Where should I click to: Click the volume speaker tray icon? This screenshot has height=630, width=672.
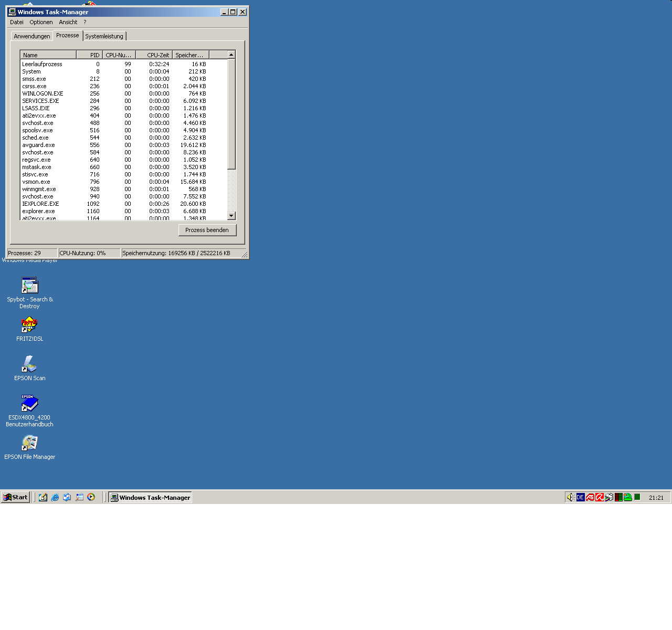pos(571,497)
